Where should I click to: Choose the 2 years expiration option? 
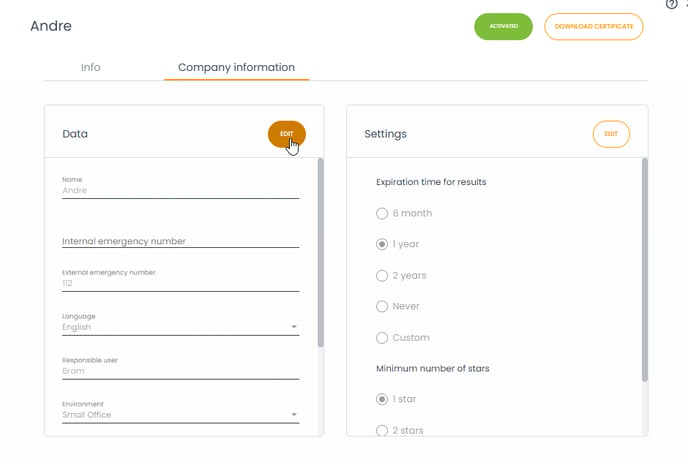381,275
